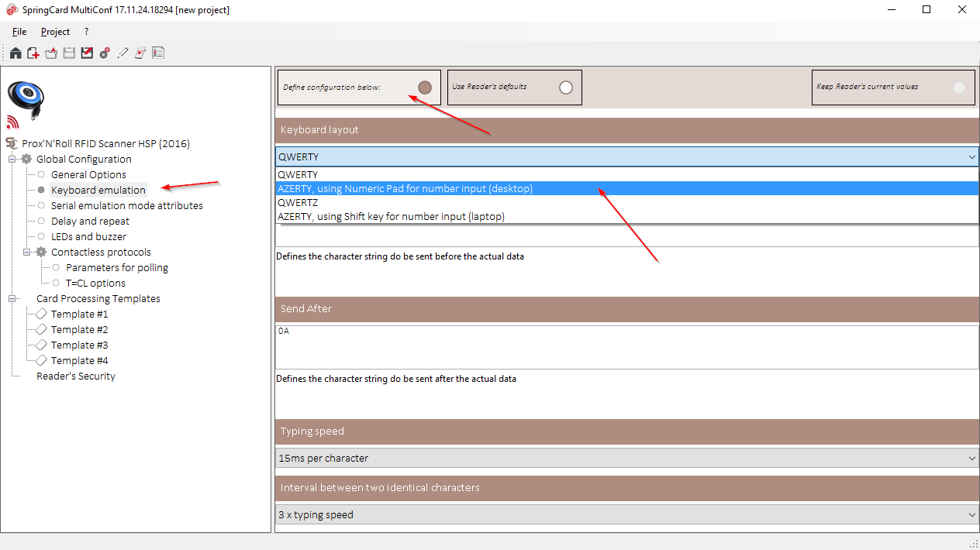
Task: Close the Keyboard layout combo box arrow
Action: click(x=971, y=157)
